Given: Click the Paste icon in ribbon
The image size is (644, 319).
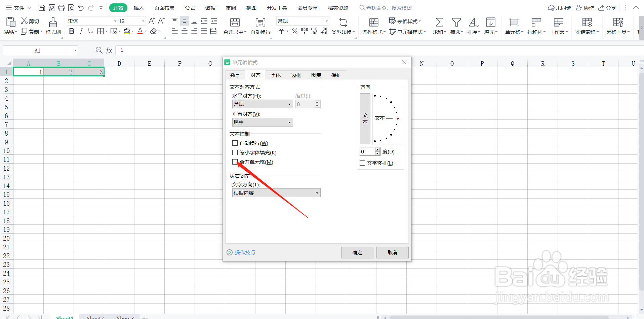Looking at the screenshot, I should click(10, 22).
